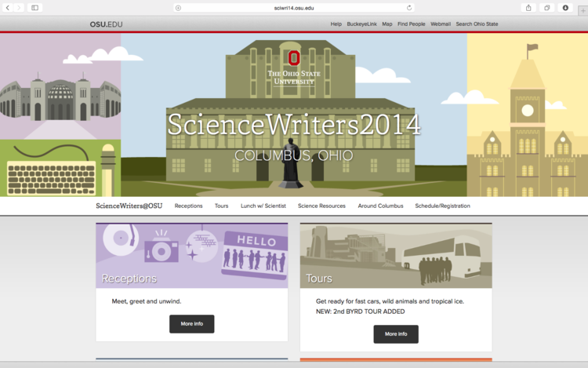
Task: Go back with Safari's back arrow
Action: coord(8,8)
